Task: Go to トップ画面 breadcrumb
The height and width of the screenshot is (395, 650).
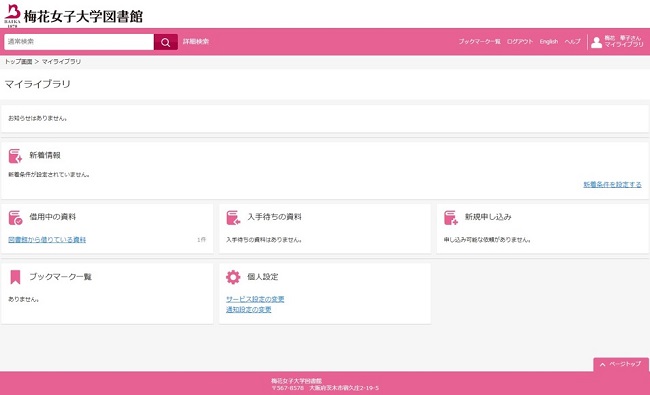Action: point(18,61)
